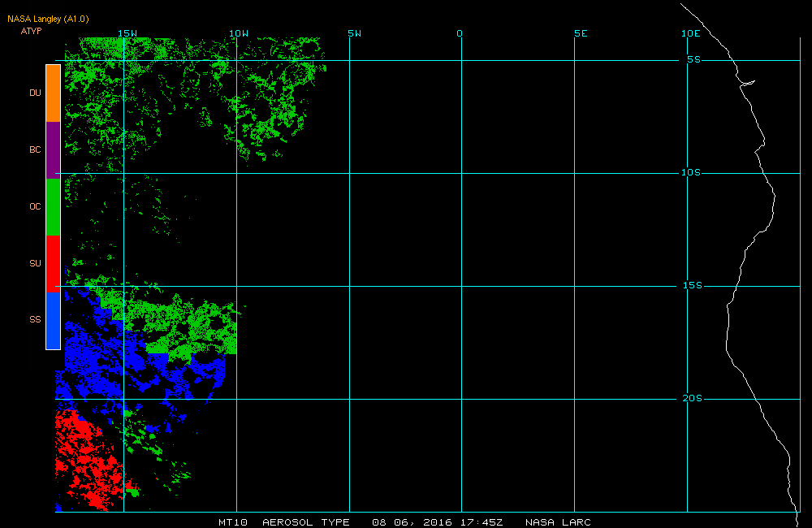Click the 17:45Z time stamp
The height and width of the screenshot is (528, 812).
[x=482, y=522]
